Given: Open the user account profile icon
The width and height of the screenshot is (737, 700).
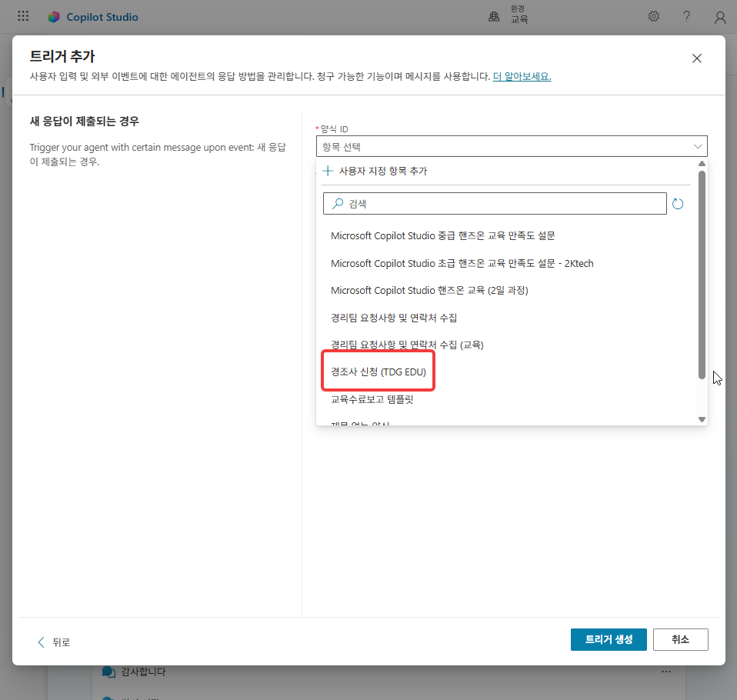Looking at the screenshot, I should click(719, 18).
